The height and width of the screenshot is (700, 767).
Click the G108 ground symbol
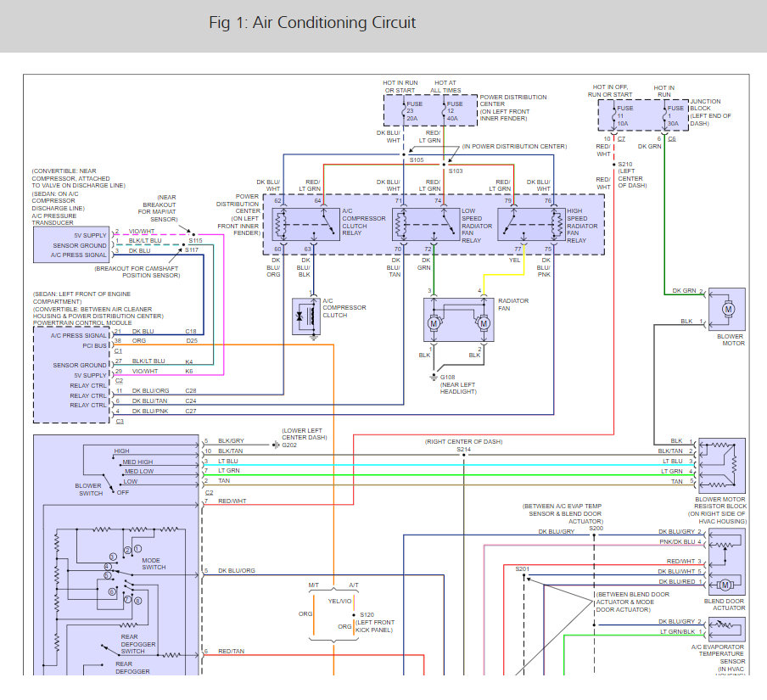point(434,377)
